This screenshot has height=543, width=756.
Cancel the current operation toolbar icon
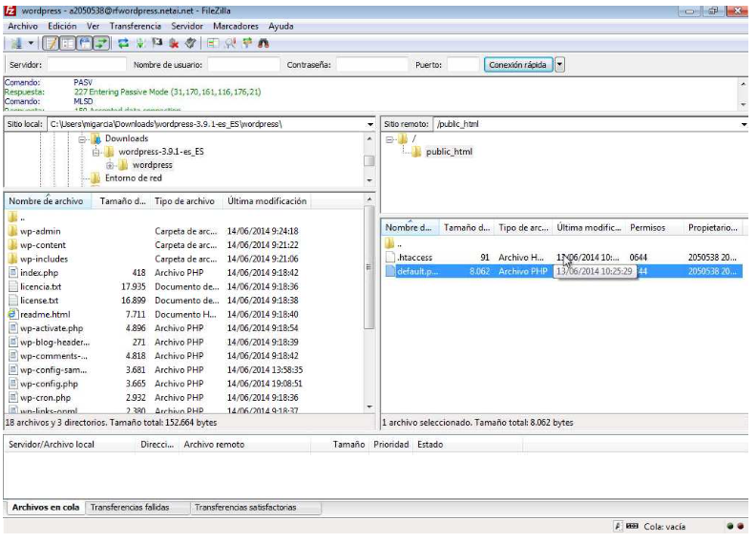(x=157, y=43)
